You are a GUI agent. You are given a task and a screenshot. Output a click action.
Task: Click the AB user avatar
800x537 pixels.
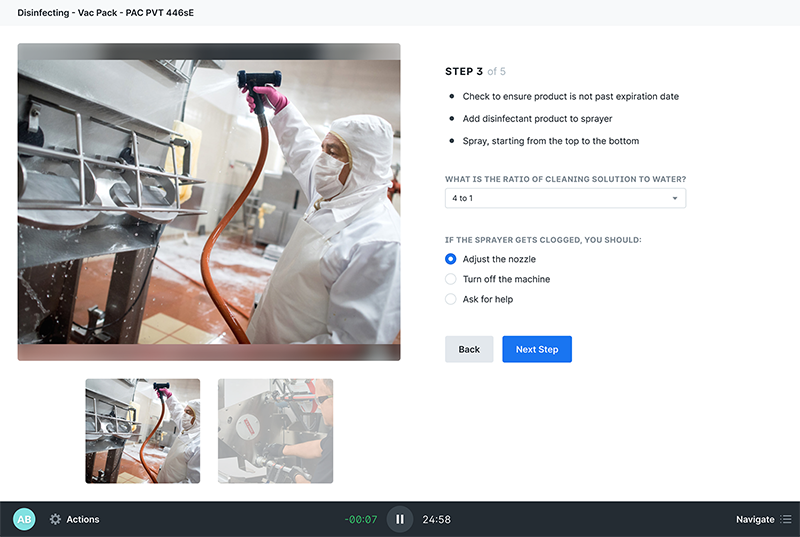pyautogui.click(x=24, y=519)
